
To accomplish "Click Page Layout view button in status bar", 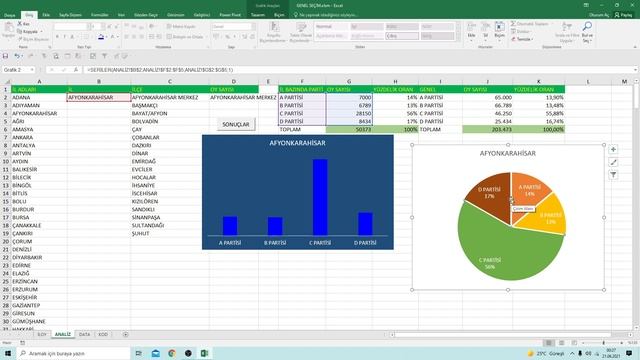I will [562, 343].
